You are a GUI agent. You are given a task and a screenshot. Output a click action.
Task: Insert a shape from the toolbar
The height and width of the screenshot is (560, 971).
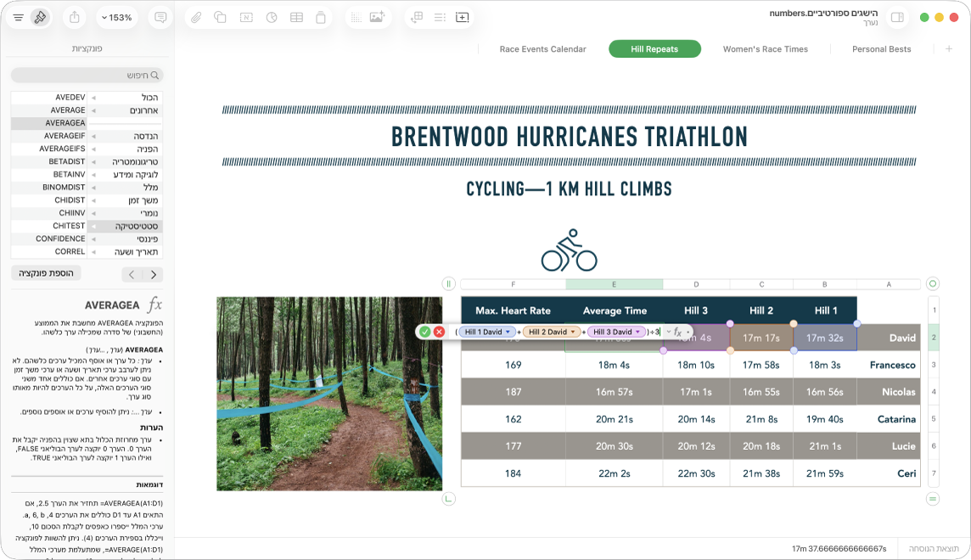[x=220, y=17]
